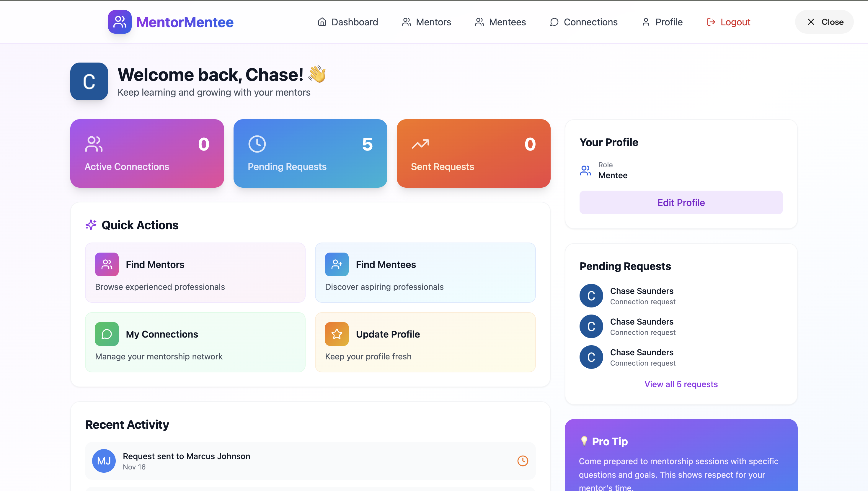Click the Find Mentees blue add-user icon

coord(336,264)
